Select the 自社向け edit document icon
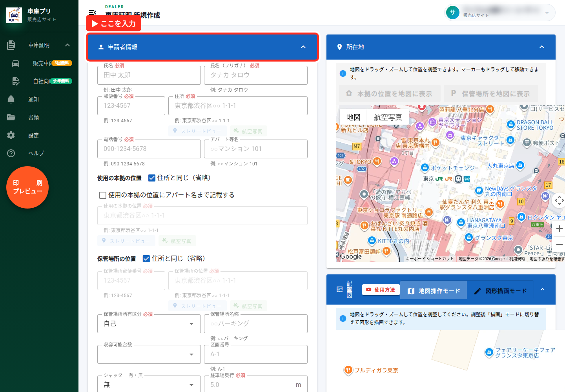565x392 pixels. tap(16, 81)
